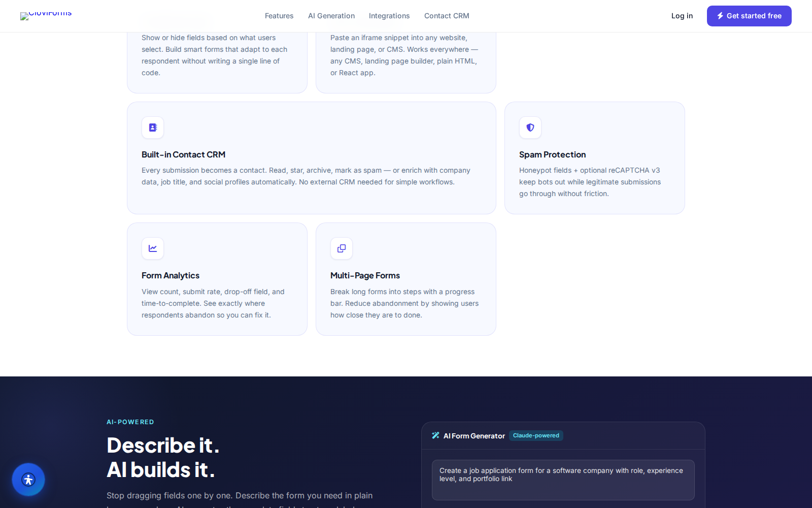Click the Form Analytics heading
Viewport: 812px width, 508px height.
(x=171, y=275)
